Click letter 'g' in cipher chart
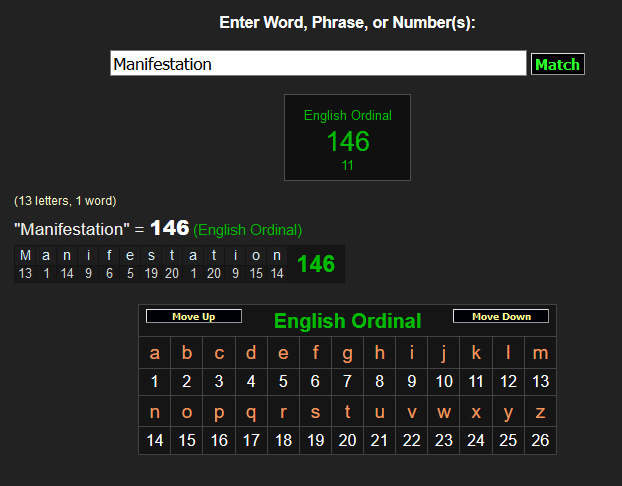The width and height of the screenshot is (622, 486). (x=347, y=352)
